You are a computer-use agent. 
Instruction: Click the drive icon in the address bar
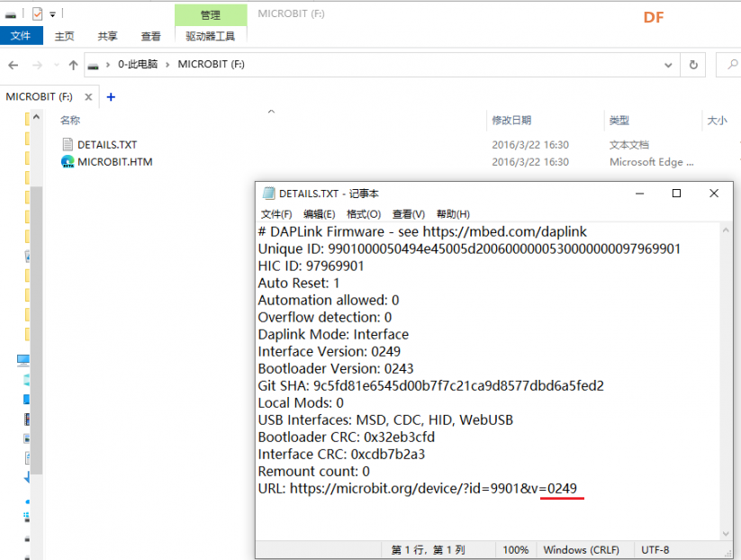click(x=94, y=66)
